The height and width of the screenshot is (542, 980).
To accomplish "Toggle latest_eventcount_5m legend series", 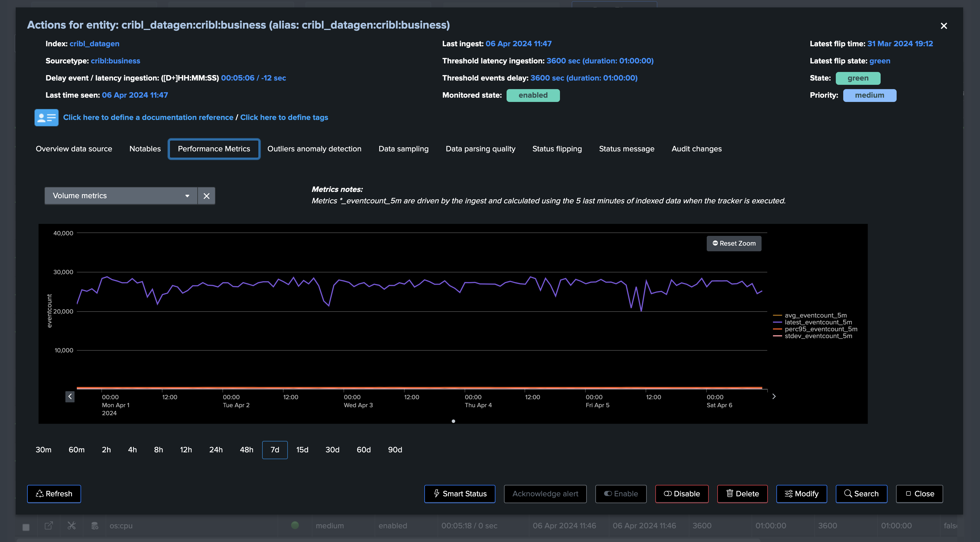I will [x=813, y=322].
